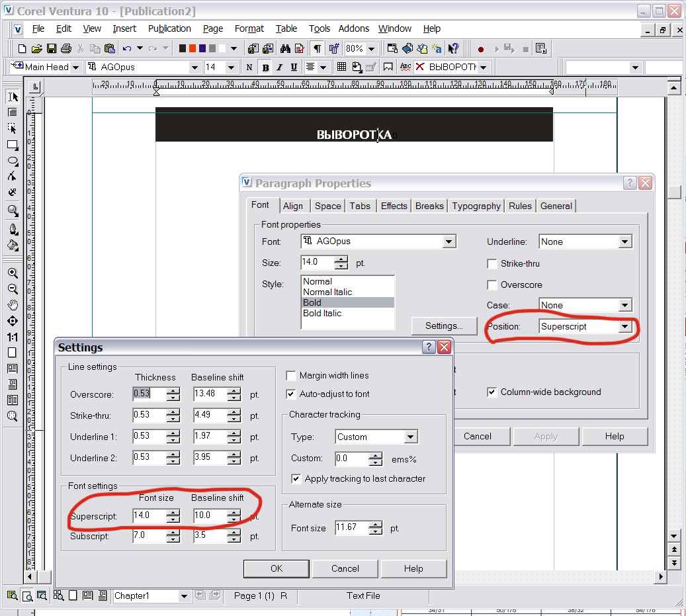This screenshot has width=686, height=616.
Task: Open the Underline dropdown
Action: tap(624, 242)
